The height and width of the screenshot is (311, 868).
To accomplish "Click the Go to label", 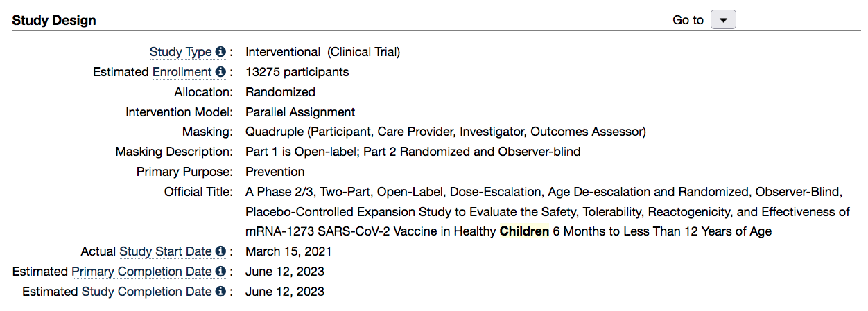I will 688,20.
